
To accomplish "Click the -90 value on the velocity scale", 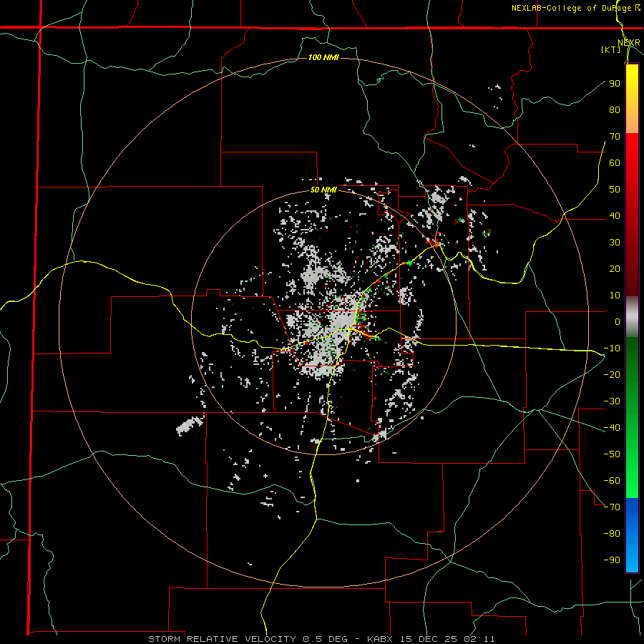I will [x=612, y=560].
